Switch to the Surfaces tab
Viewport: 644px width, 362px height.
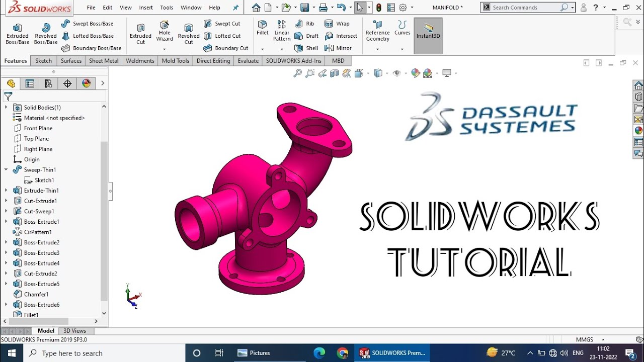pyautogui.click(x=71, y=61)
